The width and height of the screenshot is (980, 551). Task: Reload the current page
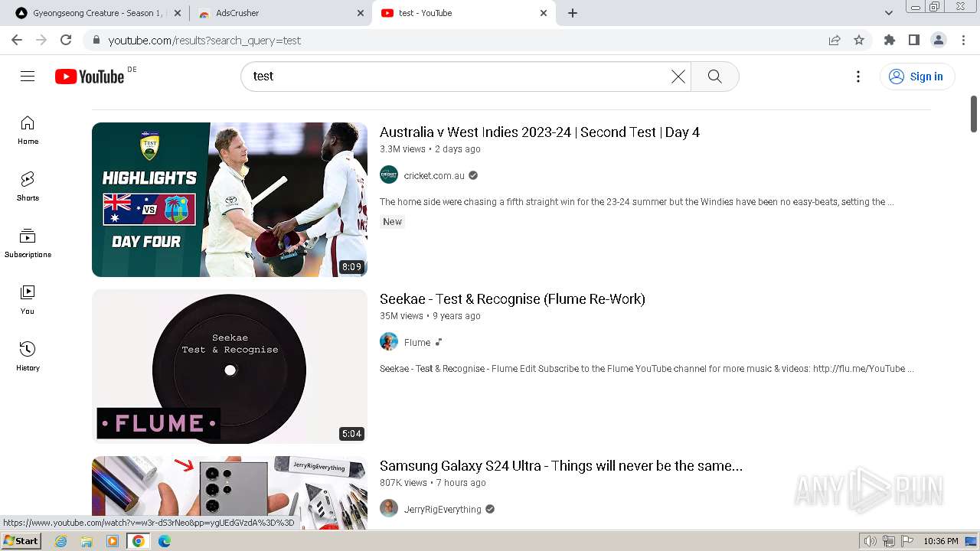66,40
